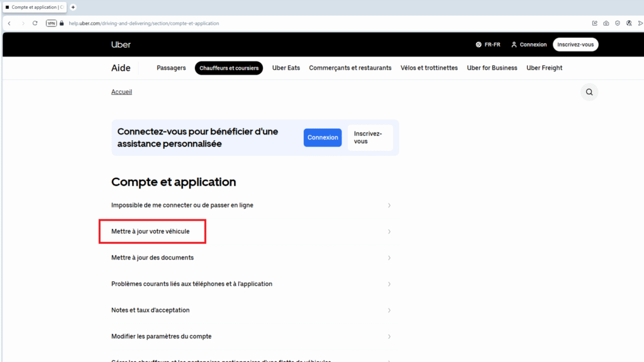
Task: Select the Uber for Business tab
Action: pos(492,68)
